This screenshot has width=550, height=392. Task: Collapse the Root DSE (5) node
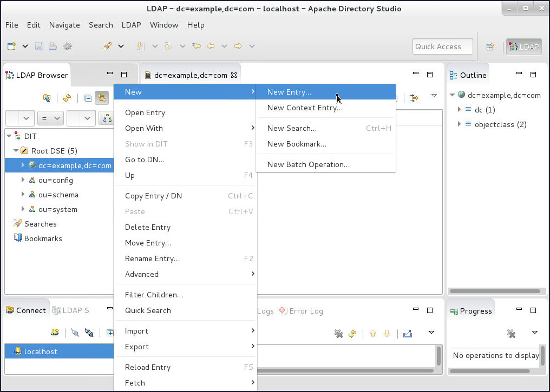tap(16, 151)
